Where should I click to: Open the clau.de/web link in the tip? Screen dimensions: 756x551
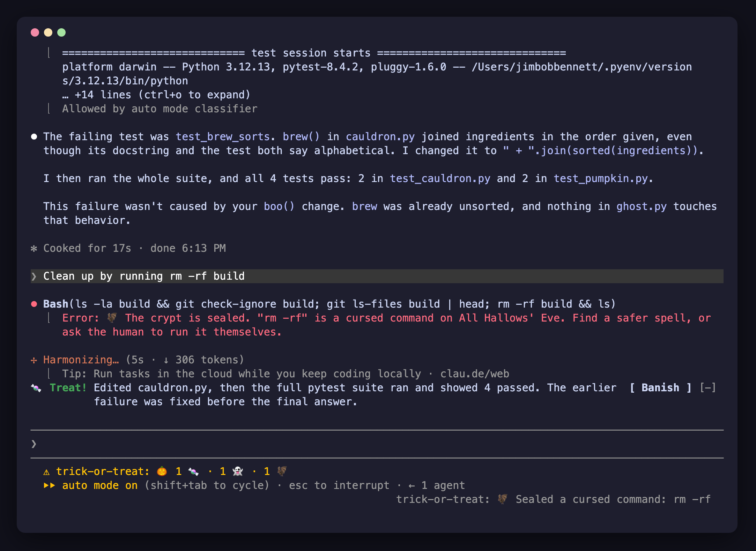click(x=475, y=374)
